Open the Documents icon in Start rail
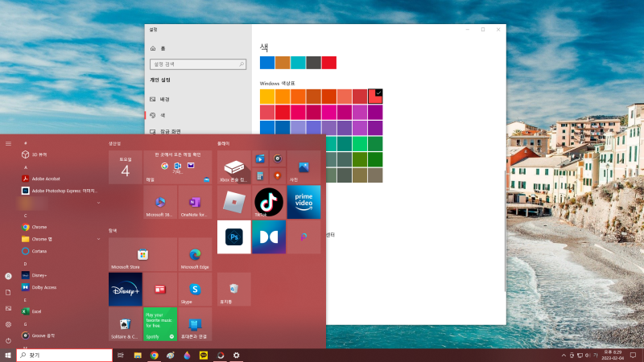 (8, 292)
